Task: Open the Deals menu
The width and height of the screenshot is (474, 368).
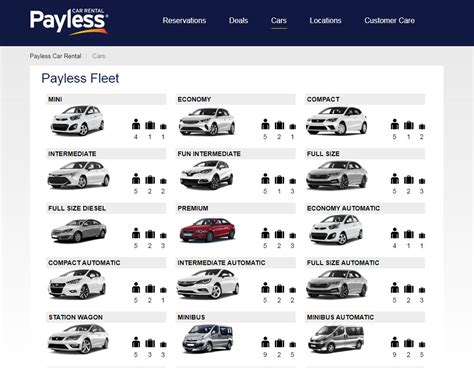Action: (x=238, y=21)
